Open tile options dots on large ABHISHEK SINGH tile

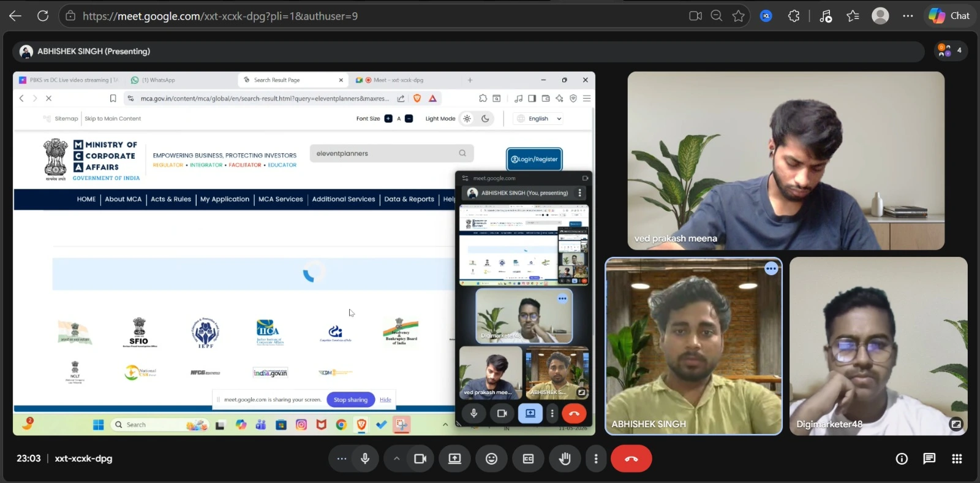[x=771, y=268]
